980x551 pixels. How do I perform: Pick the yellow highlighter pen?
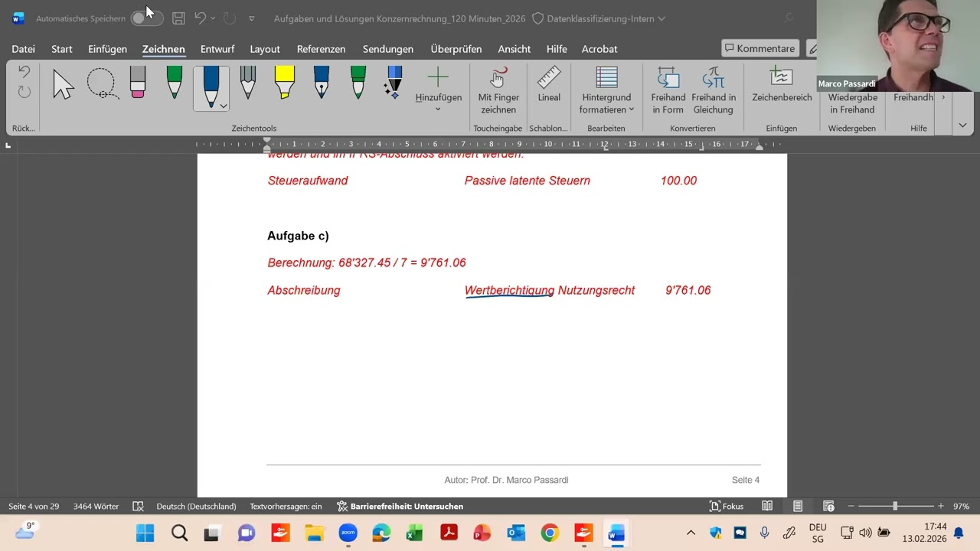click(x=284, y=83)
